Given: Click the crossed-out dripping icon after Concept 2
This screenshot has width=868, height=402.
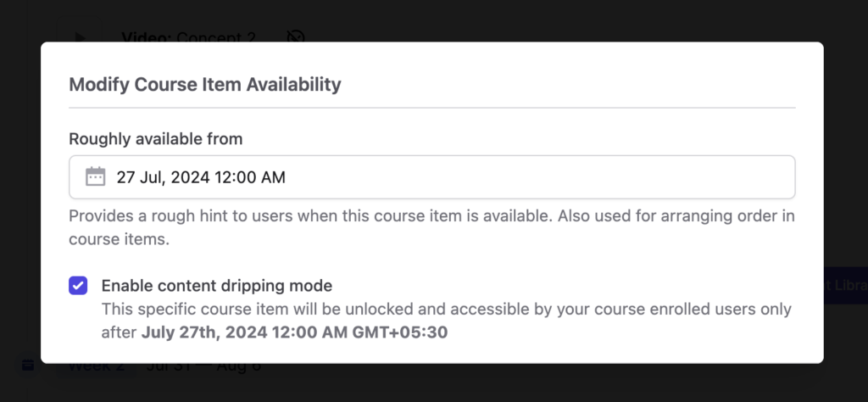Looking at the screenshot, I should (x=296, y=36).
